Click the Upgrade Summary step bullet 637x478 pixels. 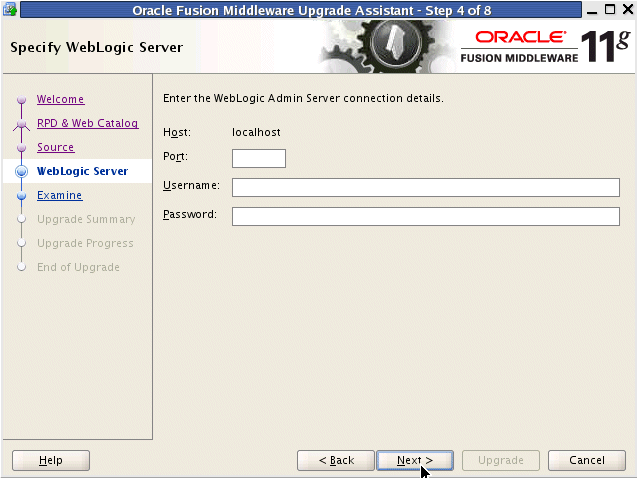(x=22, y=219)
